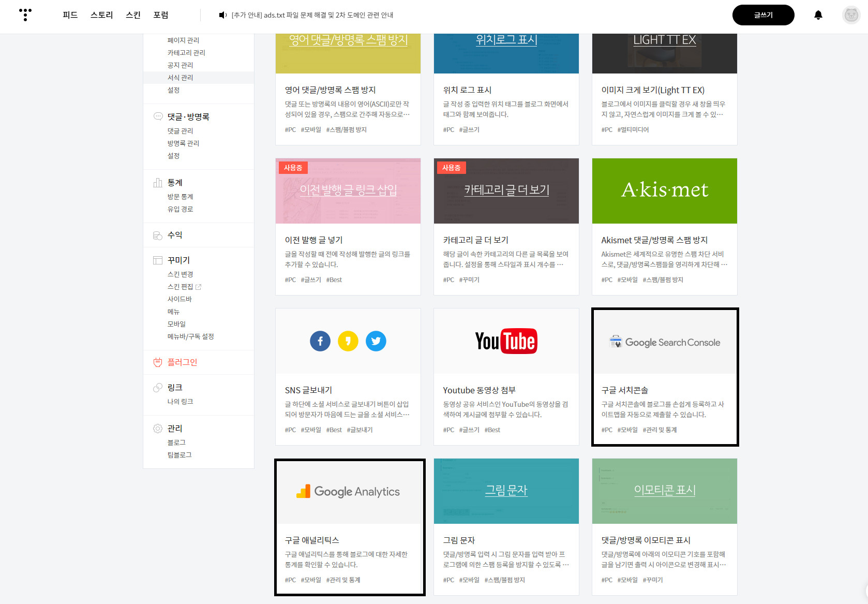Click the 링크 chain icon
Image resolution: width=868 pixels, height=604 pixels.
coord(158,388)
